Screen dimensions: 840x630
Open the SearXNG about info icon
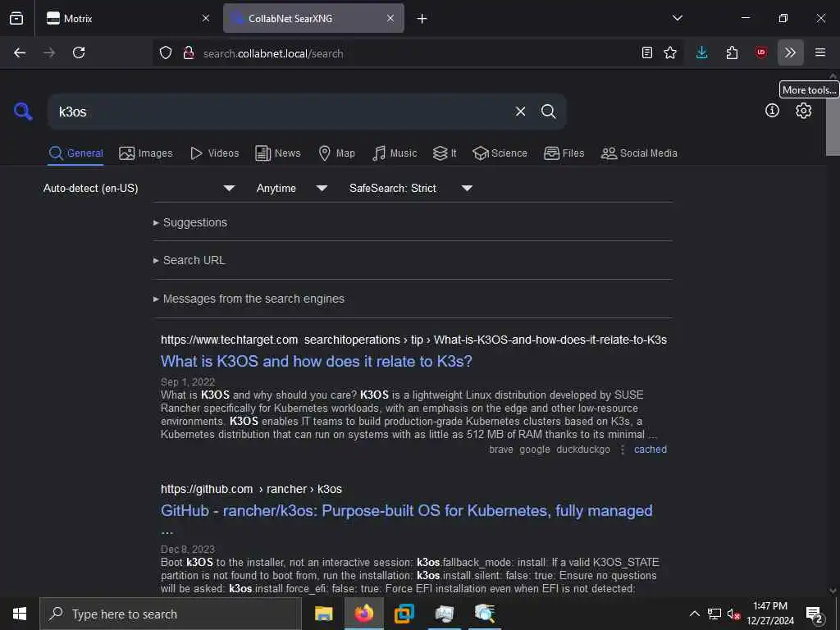(x=772, y=111)
